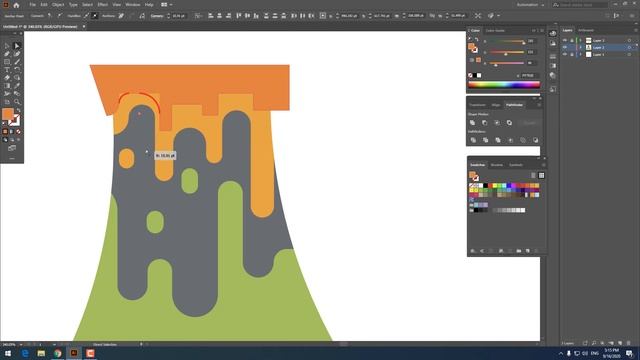Switch to the Brushes tab
The width and height of the screenshot is (640, 360).
click(497, 165)
